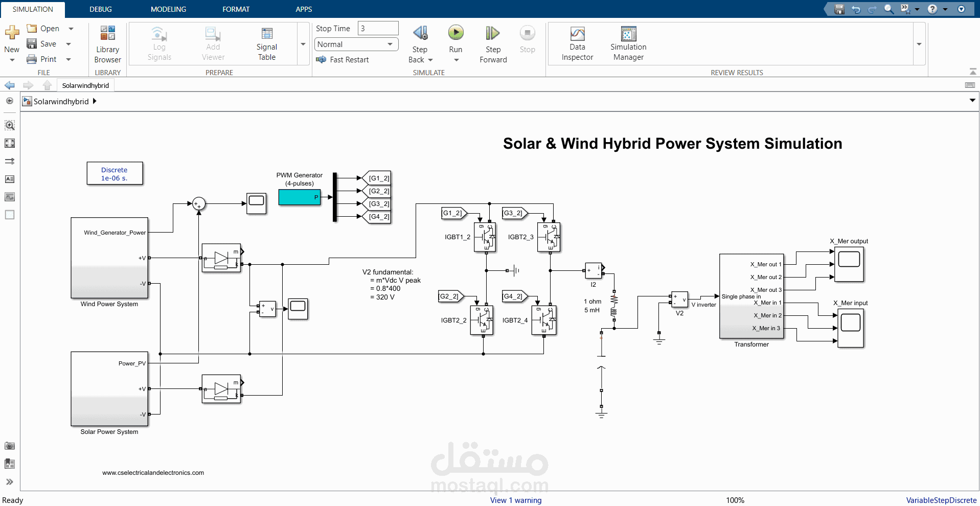Select the Zoom tool in the left palette
Screen dimensions: 980x506
(9, 125)
